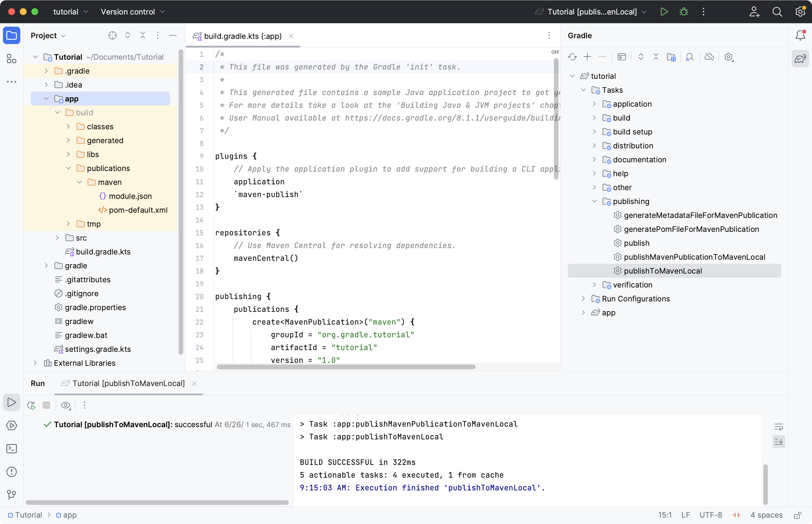Collapse all in Gradle tool window
This screenshot has width=812, height=524.
(656, 57)
